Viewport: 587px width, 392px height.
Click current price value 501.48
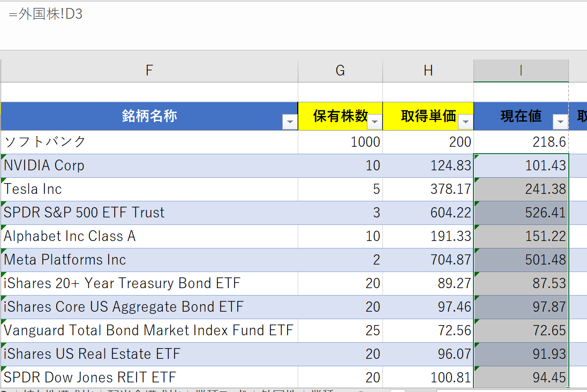pos(521,260)
